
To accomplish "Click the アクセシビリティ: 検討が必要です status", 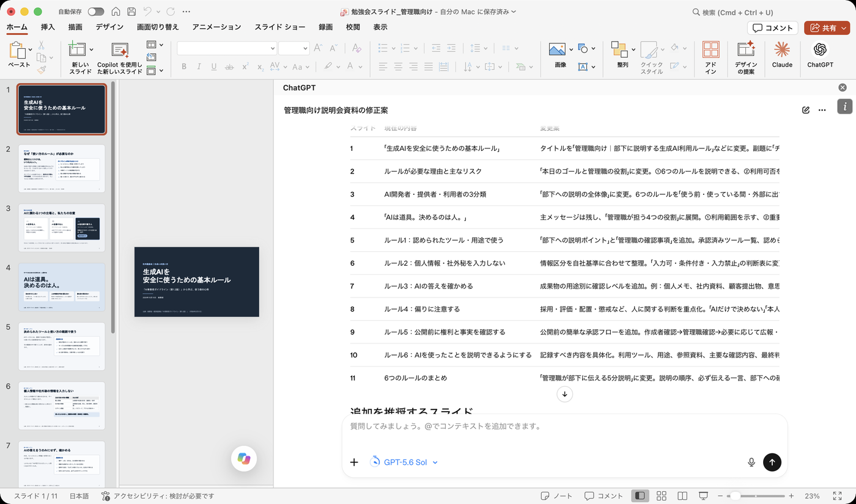I will coord(158,496).
